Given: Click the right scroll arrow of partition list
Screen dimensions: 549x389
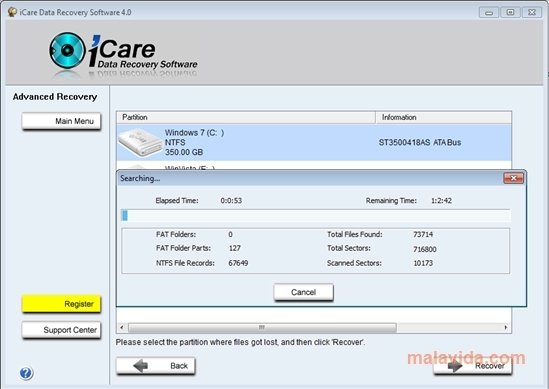Looking at the screenshot, I should pos(506,327).
